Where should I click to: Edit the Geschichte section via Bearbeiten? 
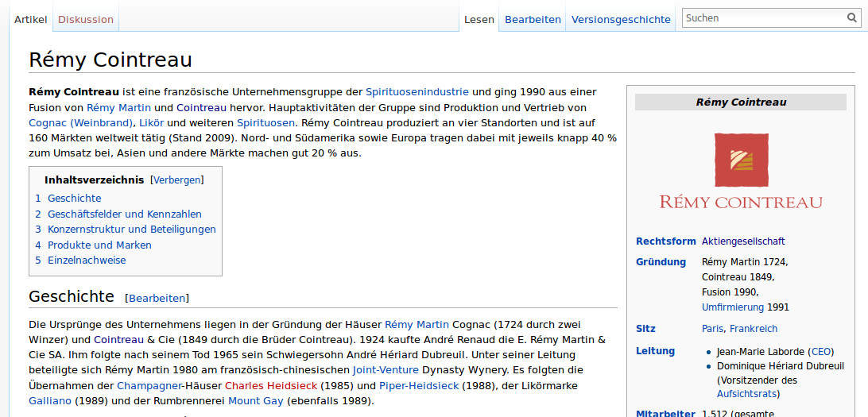(x=157, y=298)
